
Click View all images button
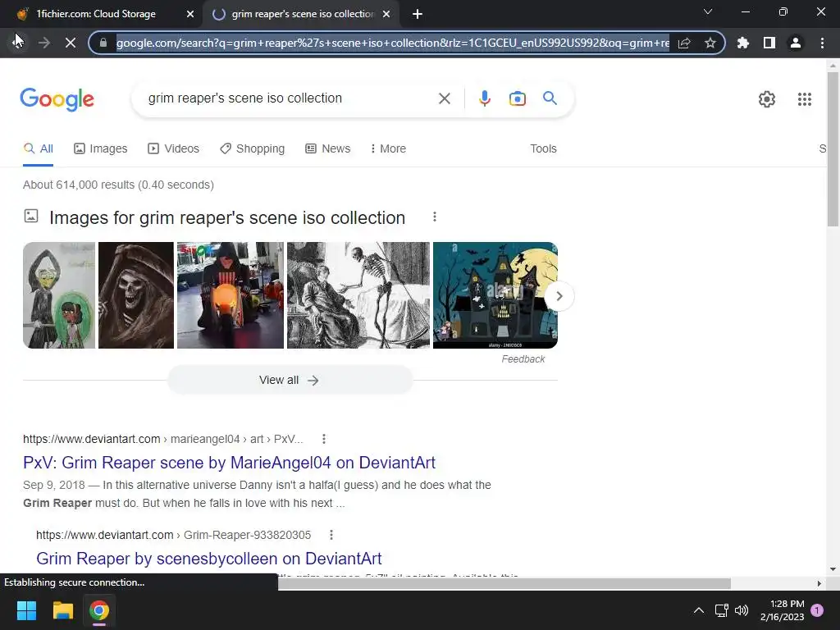coord(290,380)
